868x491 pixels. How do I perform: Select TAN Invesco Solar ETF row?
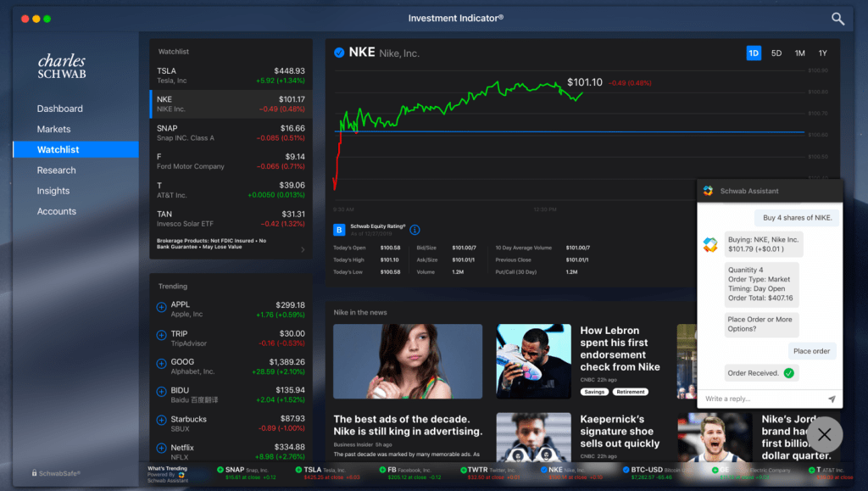click(231, 219)
